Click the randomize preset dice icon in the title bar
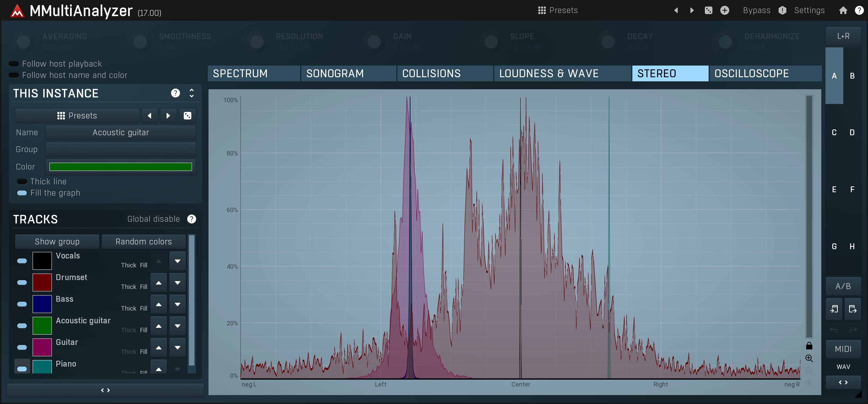868x404 pixels. 708,10
